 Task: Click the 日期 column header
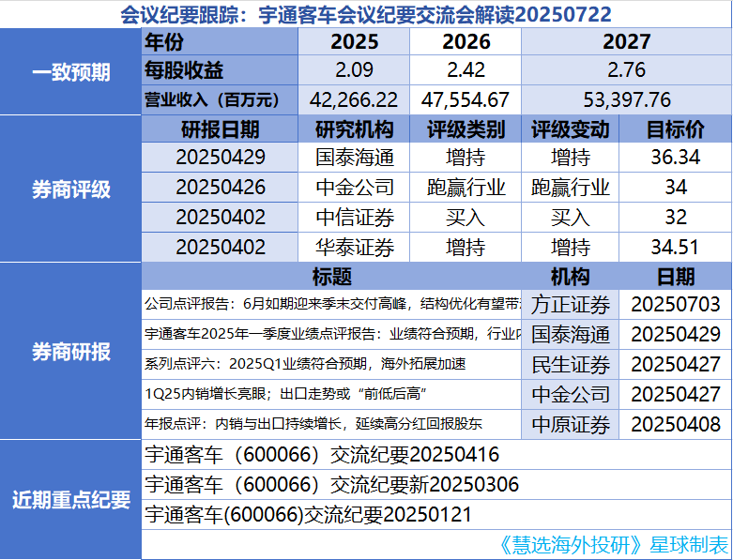tap(676, 277)
